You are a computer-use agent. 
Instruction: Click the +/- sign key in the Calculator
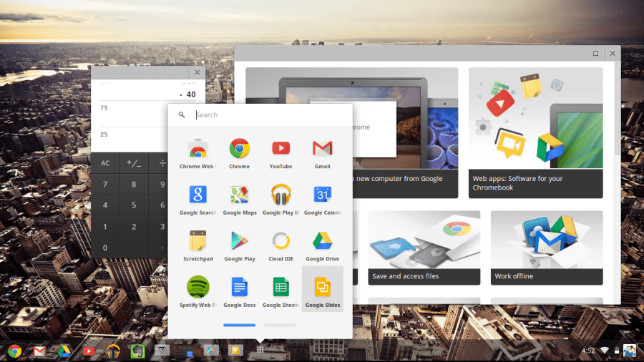134,163
